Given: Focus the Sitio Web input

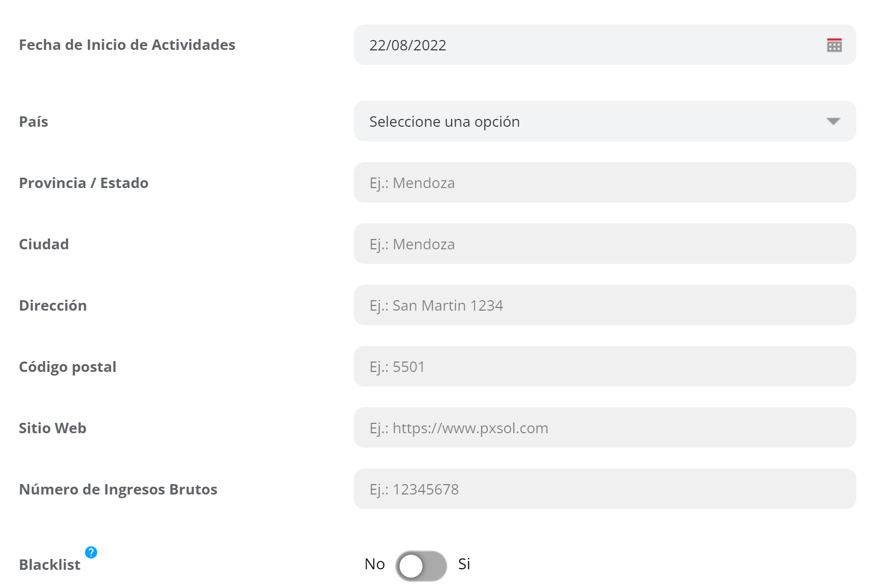Looking at the screenshot, I should (604, 427).
